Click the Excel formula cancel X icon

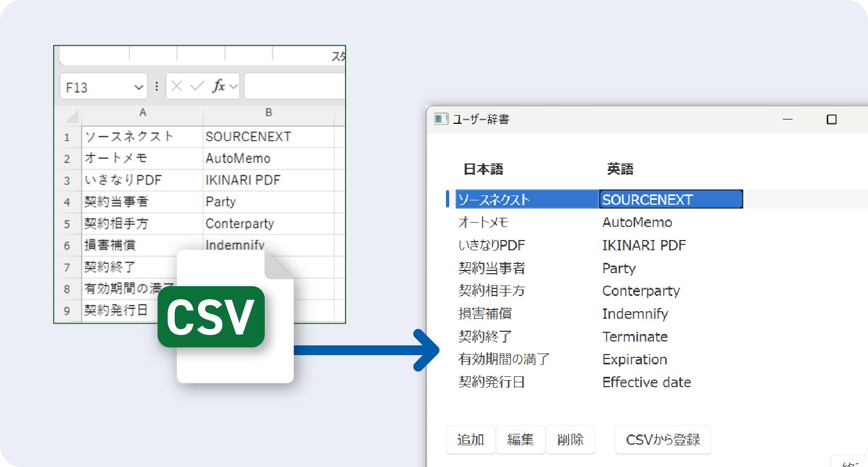pos(177,86)
